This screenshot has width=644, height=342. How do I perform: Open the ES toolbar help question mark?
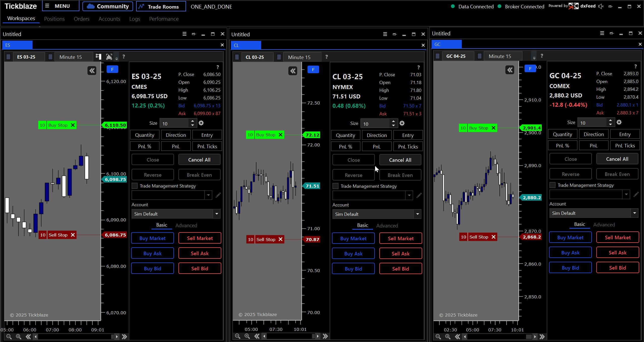[124, 57]
